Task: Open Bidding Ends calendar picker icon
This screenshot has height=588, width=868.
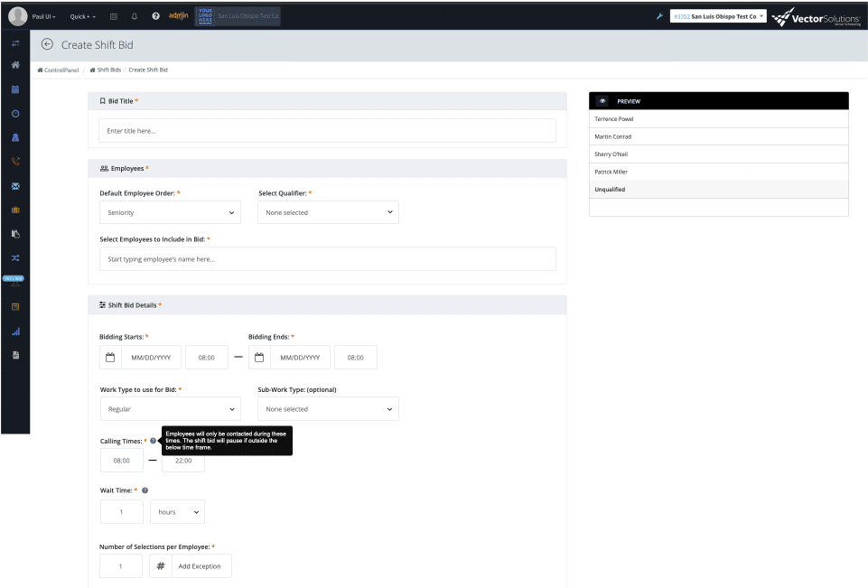Action: pyautogui.click(x=259, y=357)
